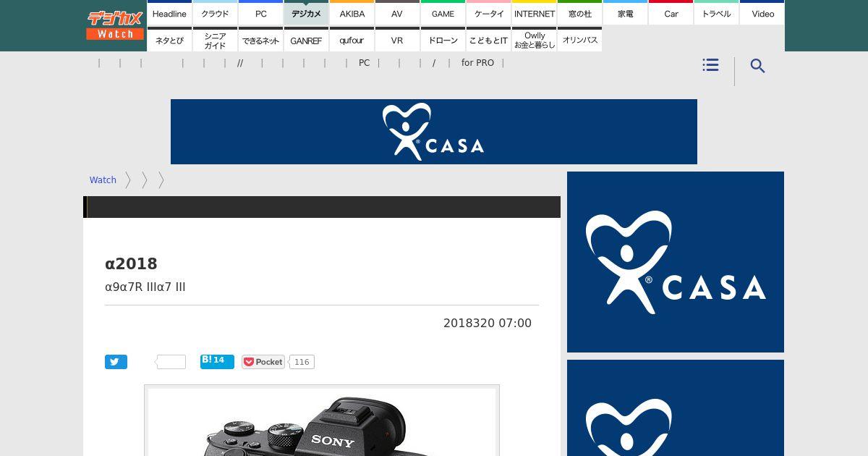Screen dimensions: 868x456
Task: Click the publish date 2018320 07:00
Action: (x=488, y=323)
